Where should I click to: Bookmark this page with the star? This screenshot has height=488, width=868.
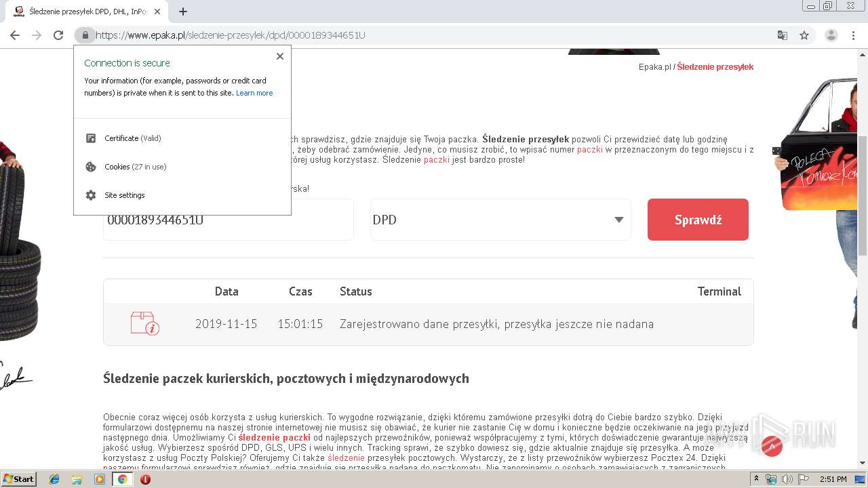pos(804,35)
